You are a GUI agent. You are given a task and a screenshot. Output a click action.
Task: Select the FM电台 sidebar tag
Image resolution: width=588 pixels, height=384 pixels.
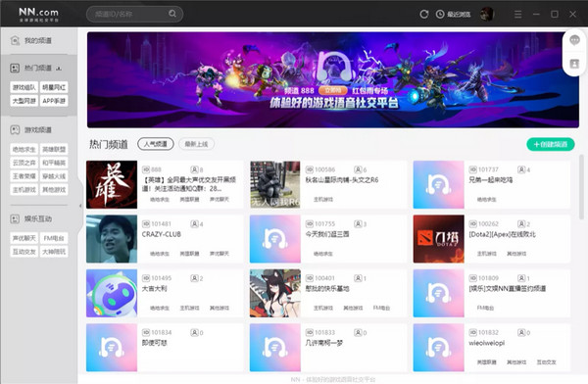coord(54,238)
